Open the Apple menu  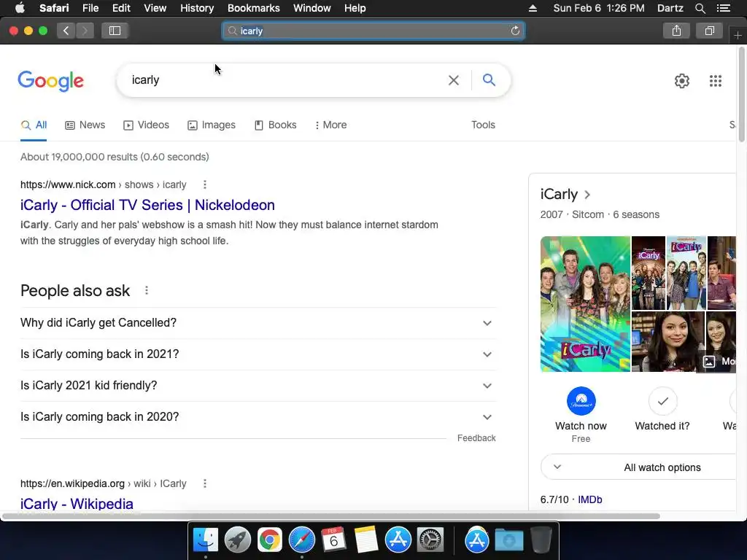pos(20,8)
